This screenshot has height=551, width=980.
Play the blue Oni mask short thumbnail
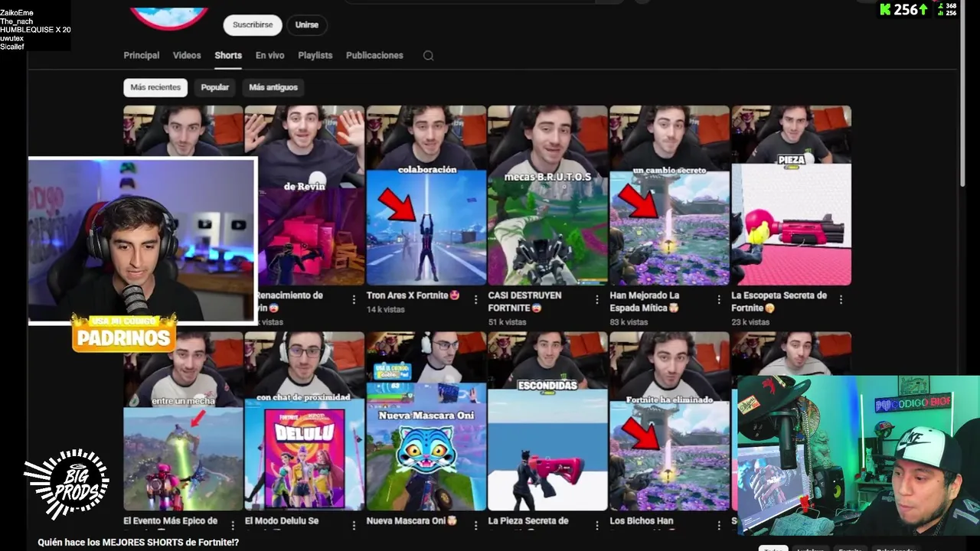coord(426,421)
